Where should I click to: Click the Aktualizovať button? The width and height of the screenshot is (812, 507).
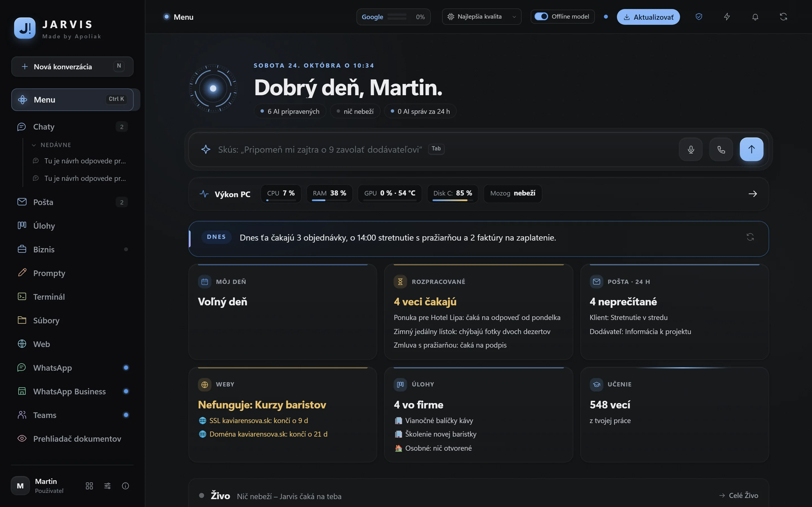point(648,17)
